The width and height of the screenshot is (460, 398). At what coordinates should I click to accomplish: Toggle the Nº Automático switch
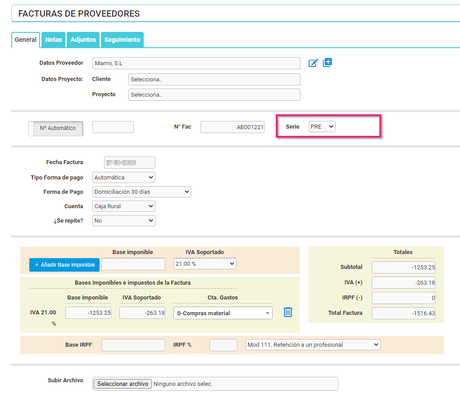point(56,128)
